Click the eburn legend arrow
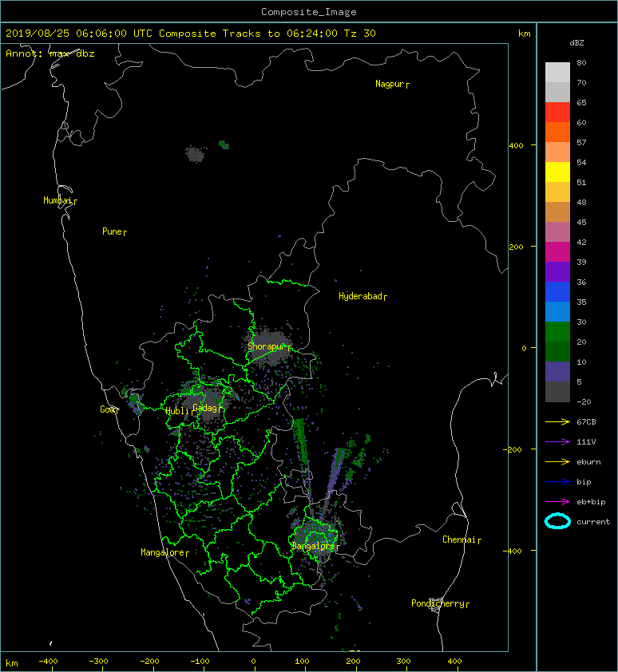Screen dimensions: 618x672 point(557,461)
